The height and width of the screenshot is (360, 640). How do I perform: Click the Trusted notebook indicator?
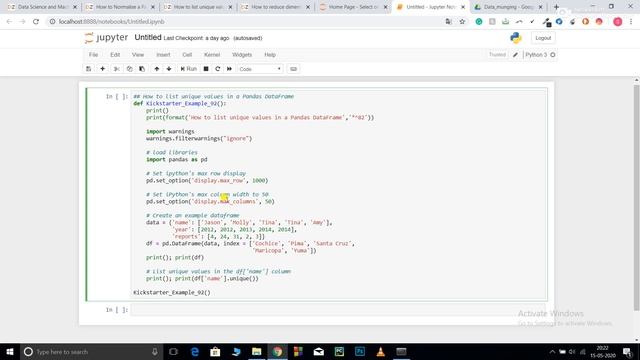[x=497, y=55]
